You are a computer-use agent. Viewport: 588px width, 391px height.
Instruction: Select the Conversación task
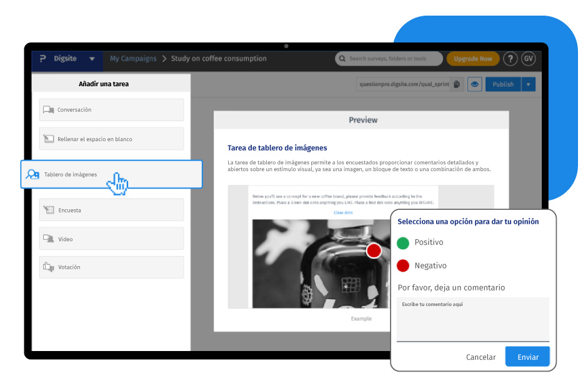(111, 110)
